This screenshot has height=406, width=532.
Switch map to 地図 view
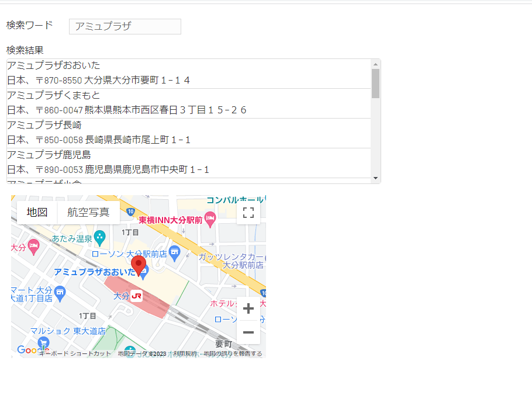(37, 213)
